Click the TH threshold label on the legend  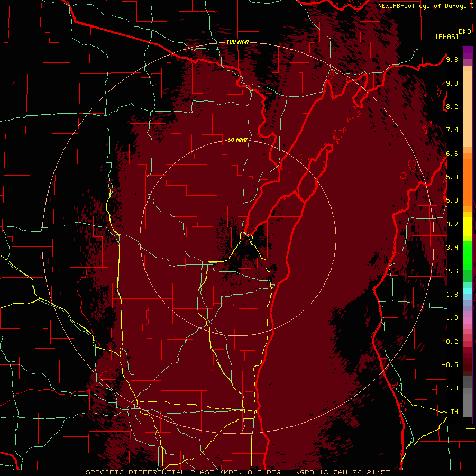coord(454,412)
